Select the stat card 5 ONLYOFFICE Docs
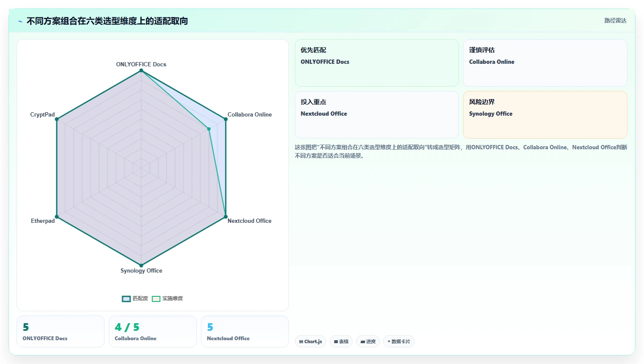Viewport: 644px width, 364px height. click(x=60, y=331)
